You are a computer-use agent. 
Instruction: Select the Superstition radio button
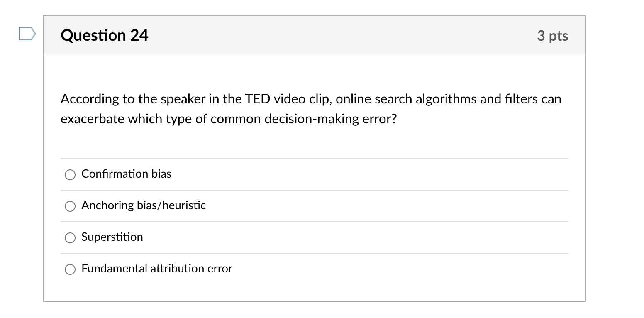(x=70, y=238)
